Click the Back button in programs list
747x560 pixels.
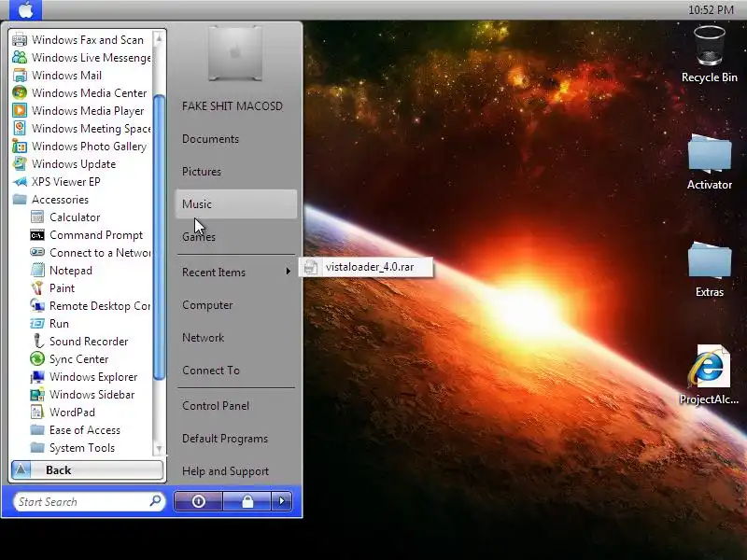87,470
